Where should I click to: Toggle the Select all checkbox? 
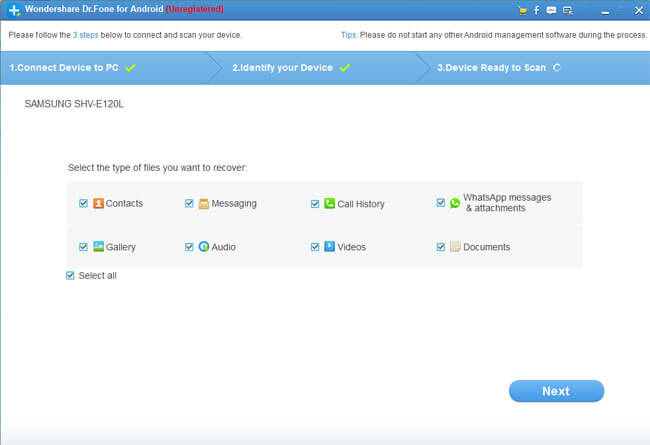tap(70, 275)
